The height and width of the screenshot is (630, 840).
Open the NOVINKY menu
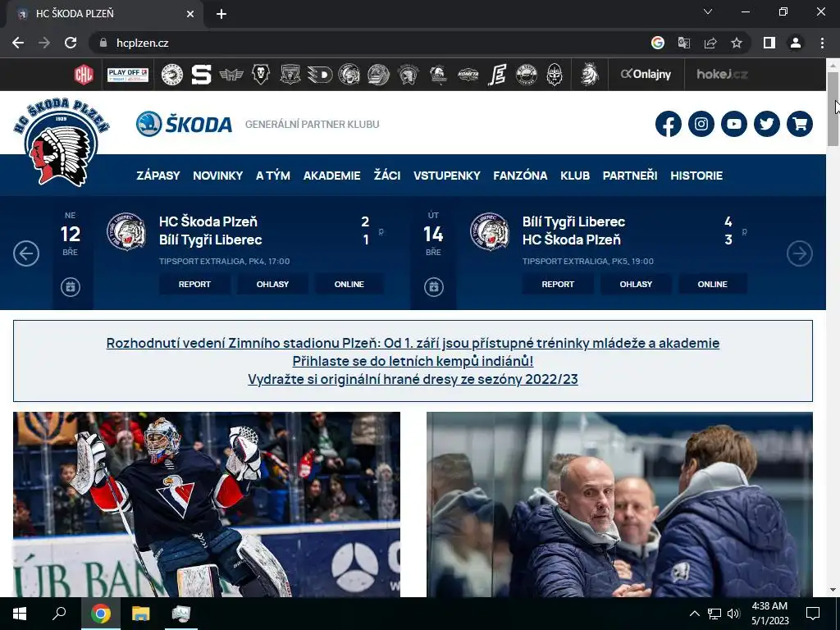pos(218,176)
